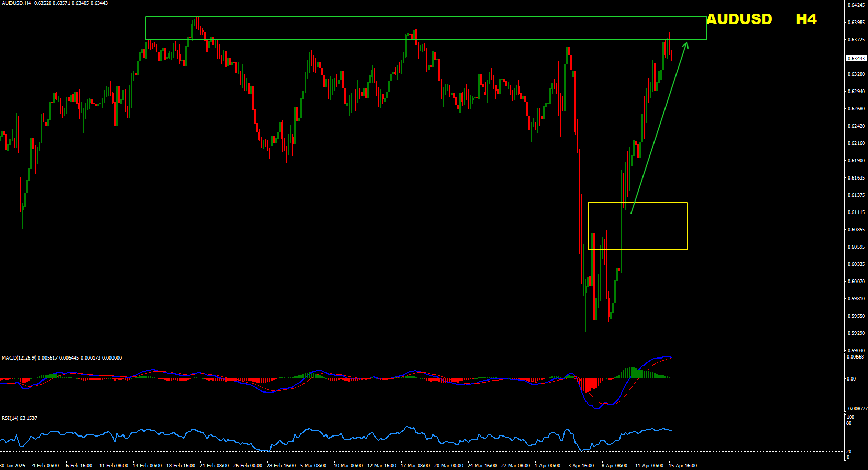This screenshot has height=470, width=868.
Task: Click the MACD 0.00668 scale label
Action: coord(855,357)
